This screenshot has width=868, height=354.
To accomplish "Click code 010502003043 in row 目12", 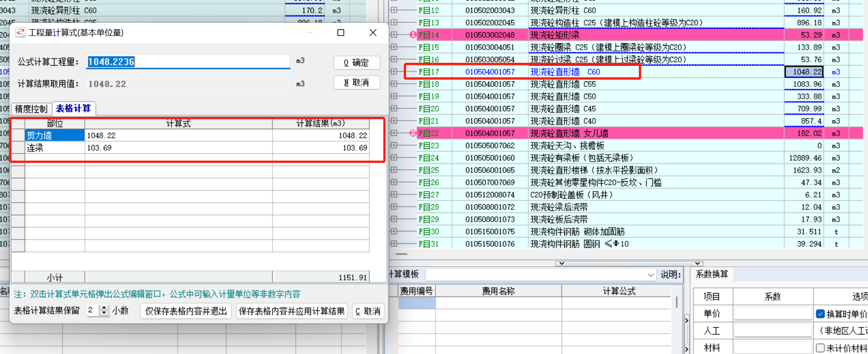I will (490, 10).
